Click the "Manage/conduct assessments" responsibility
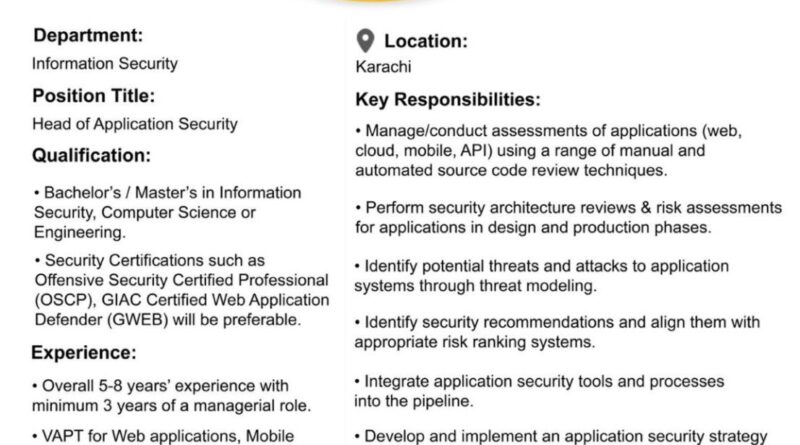Viewport: 800px width, 445px height. point(554,150)
